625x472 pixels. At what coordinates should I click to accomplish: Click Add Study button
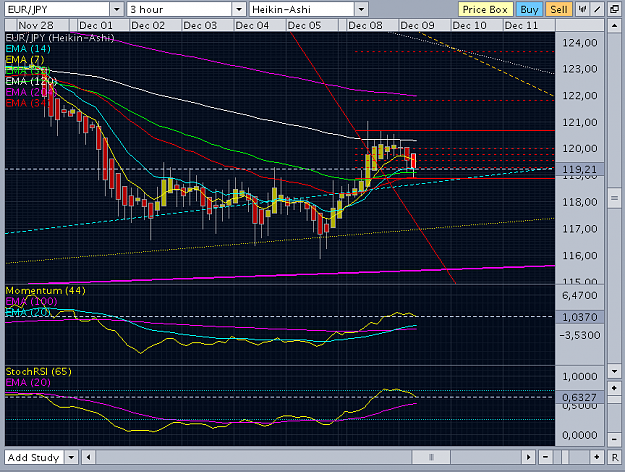click(34, 457)
